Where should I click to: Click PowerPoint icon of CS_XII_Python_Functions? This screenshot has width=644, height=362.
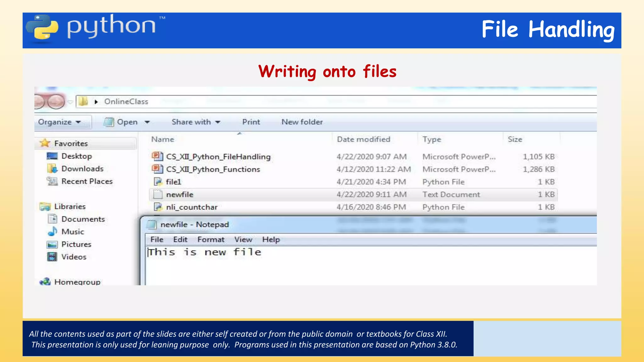[x=158, y=169]
